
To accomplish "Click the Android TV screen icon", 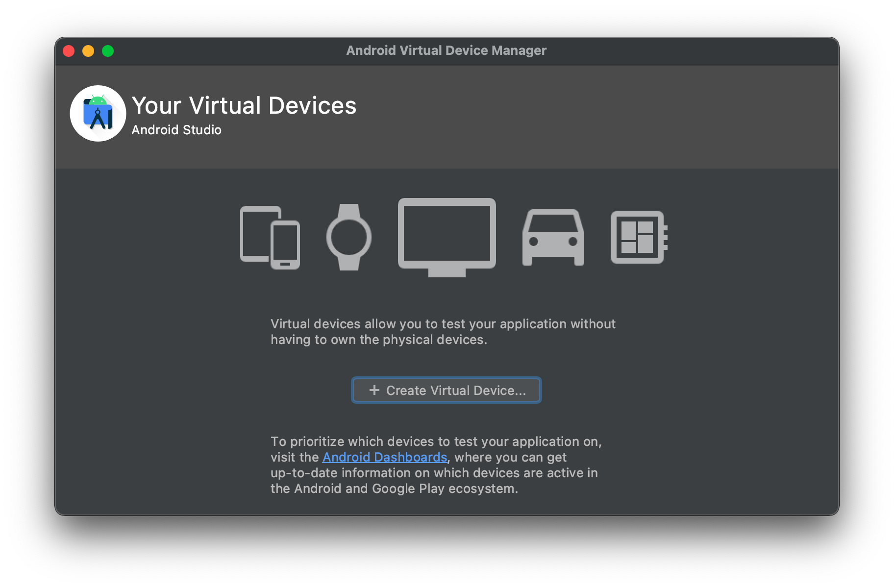I will (x=447, y=237).
